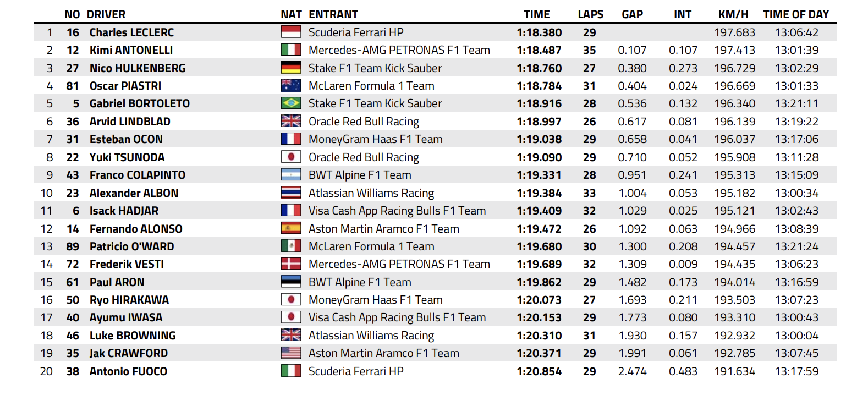This screenshot has width=868, height=395.
Task: Click the KM/H column header
Action: point(733,14)
